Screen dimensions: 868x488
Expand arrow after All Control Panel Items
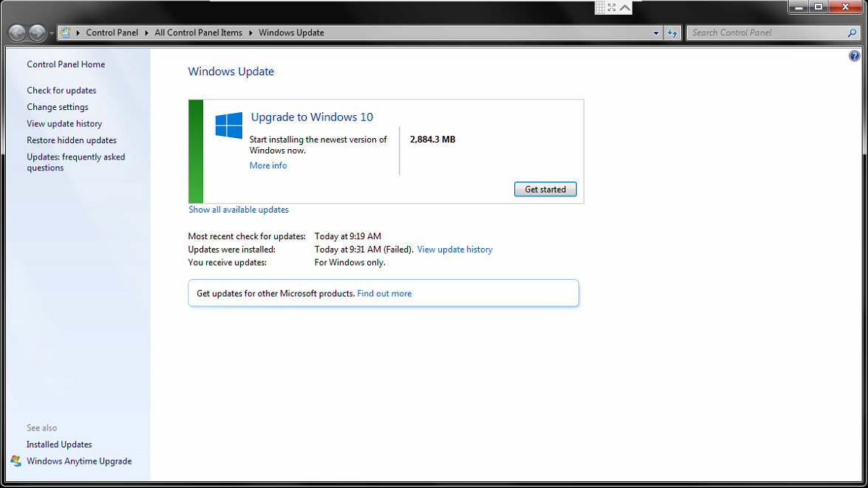click(250, 32)
